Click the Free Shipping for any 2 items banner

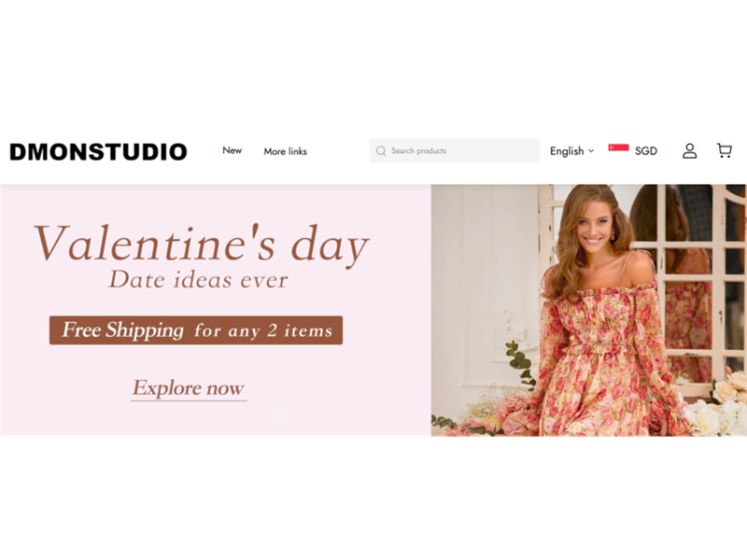point(196,330)
